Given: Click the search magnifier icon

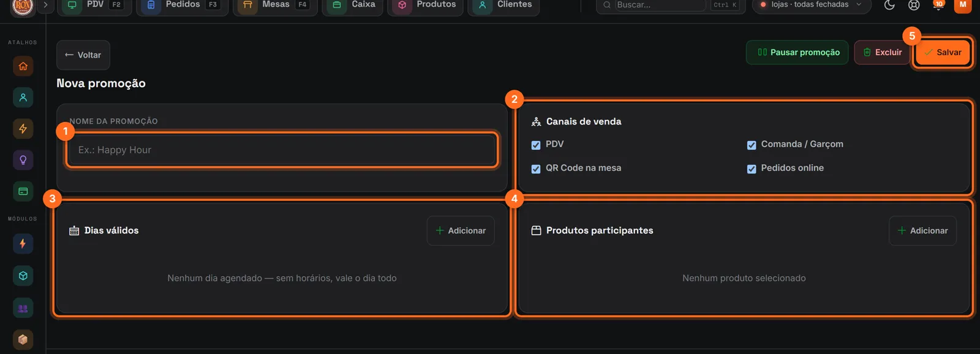Looking at the screenshot, I should pos(607,5).
